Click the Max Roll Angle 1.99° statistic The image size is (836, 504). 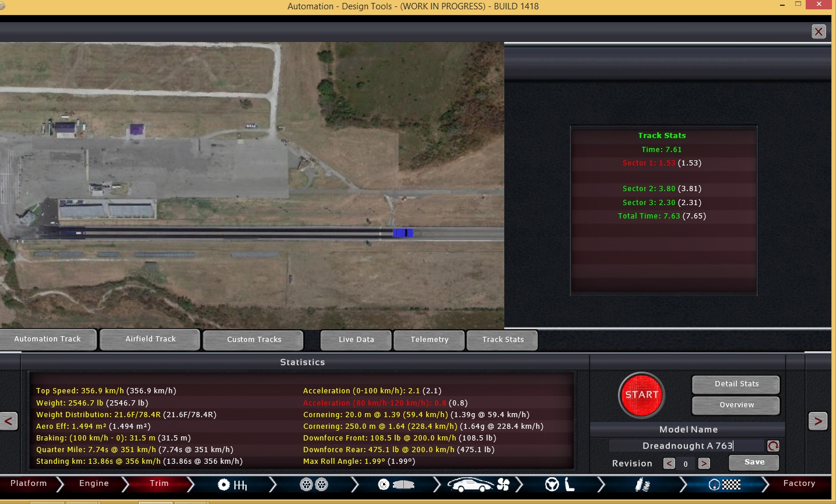point(359,461)
